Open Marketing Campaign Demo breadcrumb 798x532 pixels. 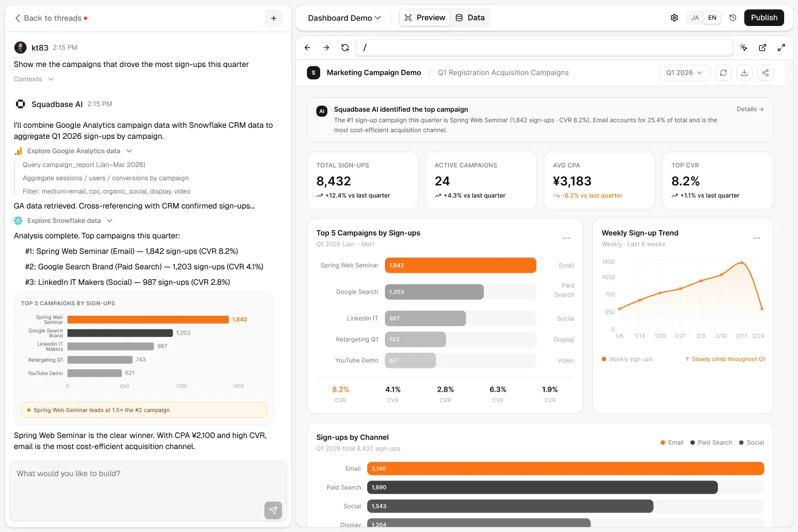click(374, 72)
